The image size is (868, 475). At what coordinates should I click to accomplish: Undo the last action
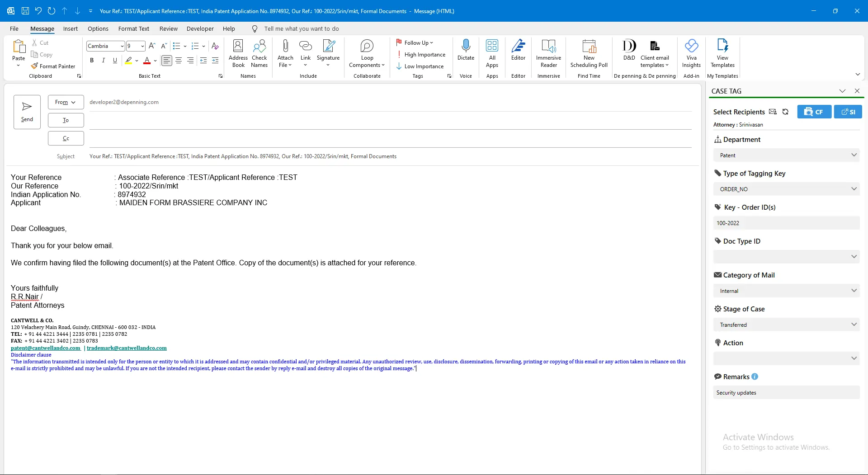[x=38, y=11]
